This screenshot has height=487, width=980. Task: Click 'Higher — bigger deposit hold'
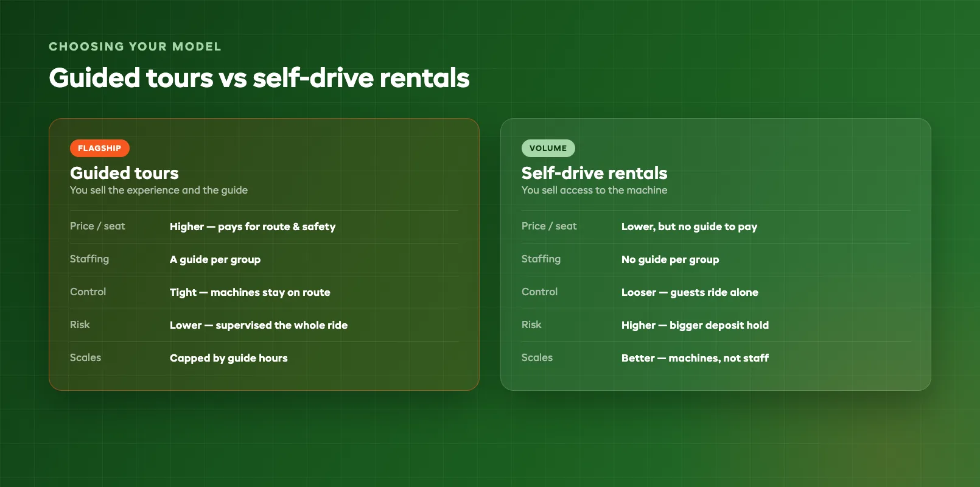pos(695,325)
